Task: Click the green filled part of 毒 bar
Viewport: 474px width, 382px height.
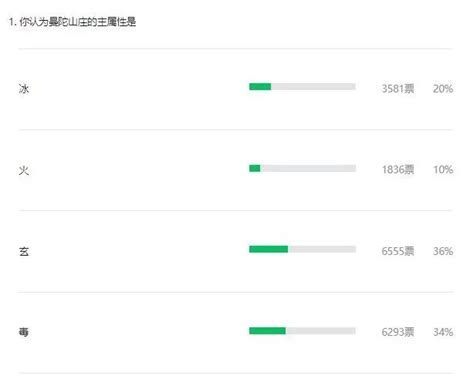Action: 267,331
